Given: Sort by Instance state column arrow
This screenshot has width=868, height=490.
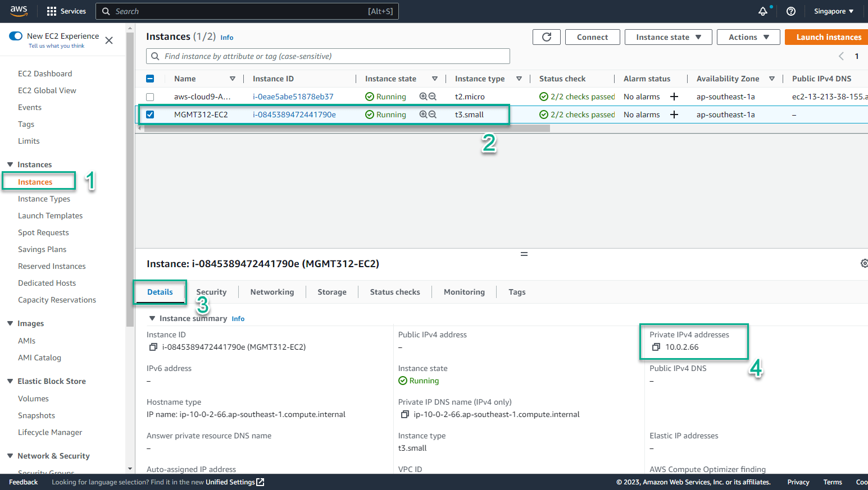Looking at the screenshot, I should coord(435,79).
